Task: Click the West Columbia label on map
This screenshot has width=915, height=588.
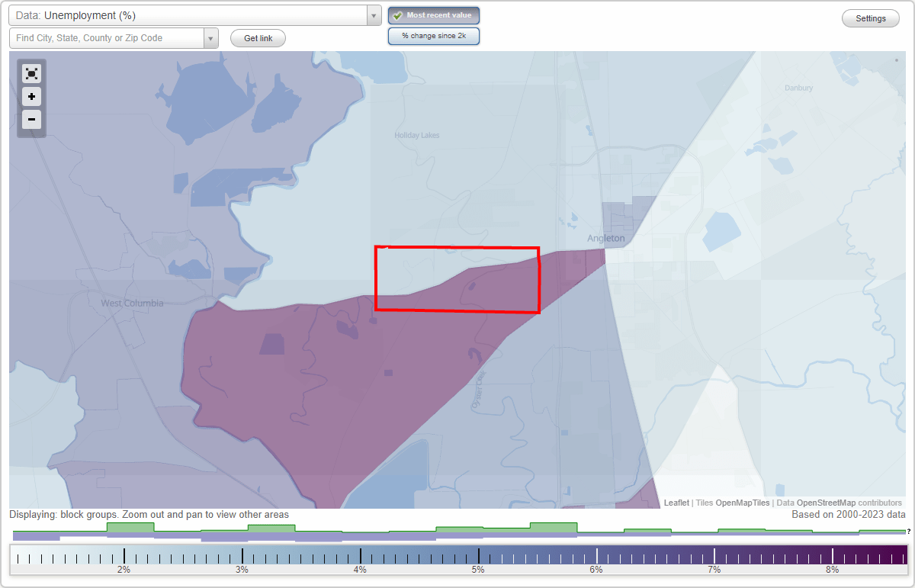Action: click(132, 303)
